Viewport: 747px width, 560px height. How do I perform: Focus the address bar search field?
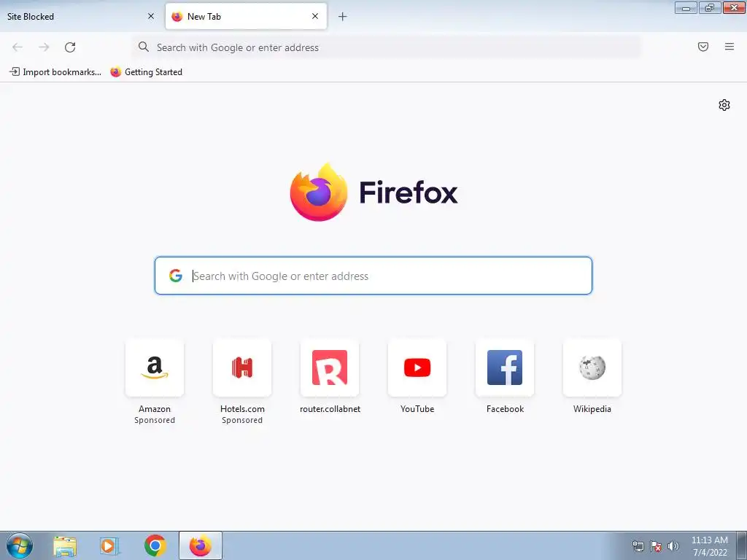point(386,47)
